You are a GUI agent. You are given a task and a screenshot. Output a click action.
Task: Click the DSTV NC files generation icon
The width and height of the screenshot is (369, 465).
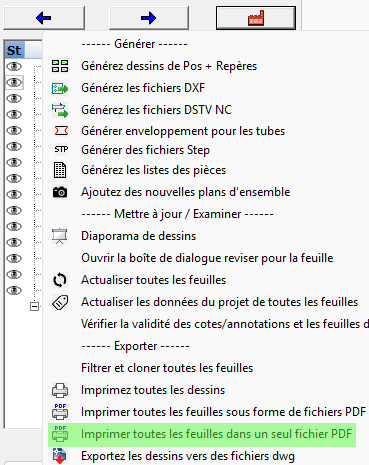click(x=60, y=110)
